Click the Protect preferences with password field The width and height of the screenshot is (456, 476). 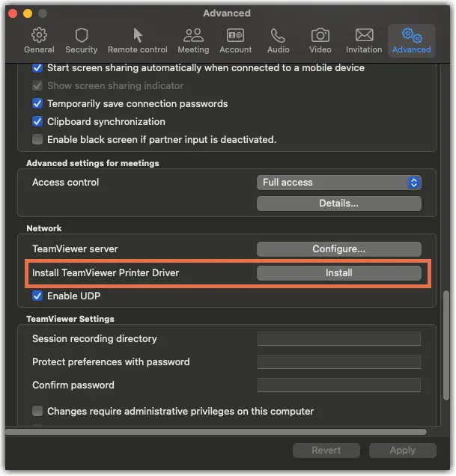point(339,361)
